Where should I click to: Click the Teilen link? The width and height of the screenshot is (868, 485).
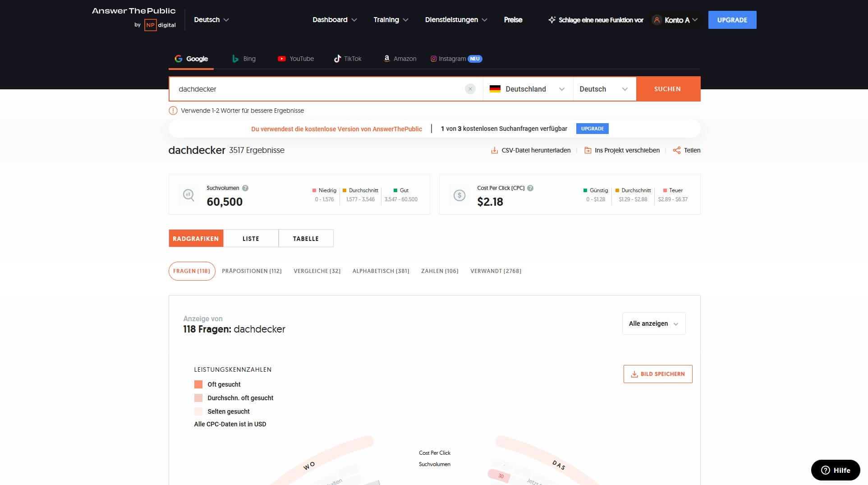pyautogui.click(x=687, y=150)
